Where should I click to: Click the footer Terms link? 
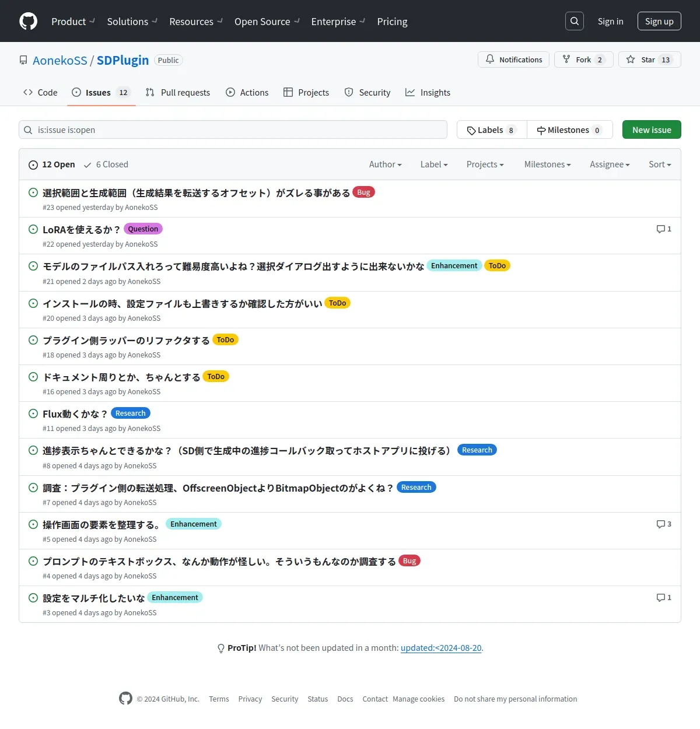tap(219, 699)
